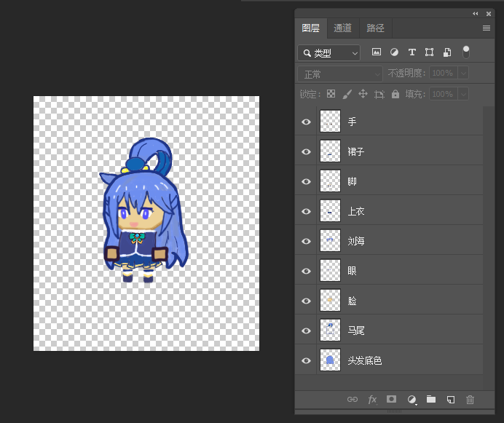Switch to the 路径 tab
The width and height of the screenshot is (504, 423).
coord(375,28)
